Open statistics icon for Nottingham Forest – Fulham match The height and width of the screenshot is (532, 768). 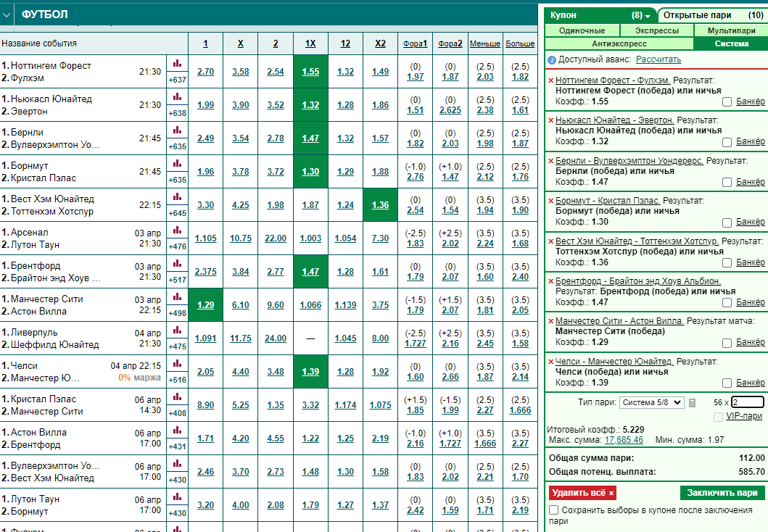point(177,64)
